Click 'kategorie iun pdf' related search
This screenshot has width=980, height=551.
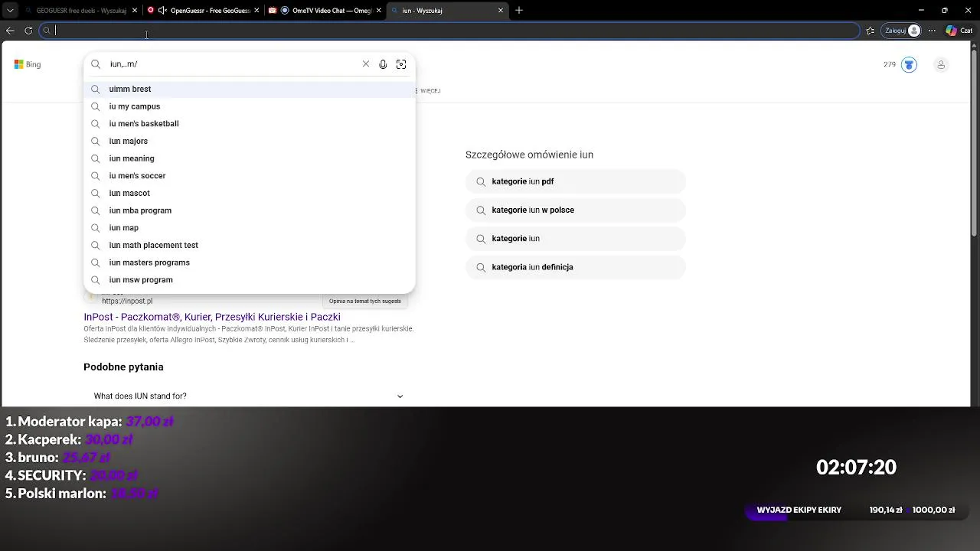point(576,181)
